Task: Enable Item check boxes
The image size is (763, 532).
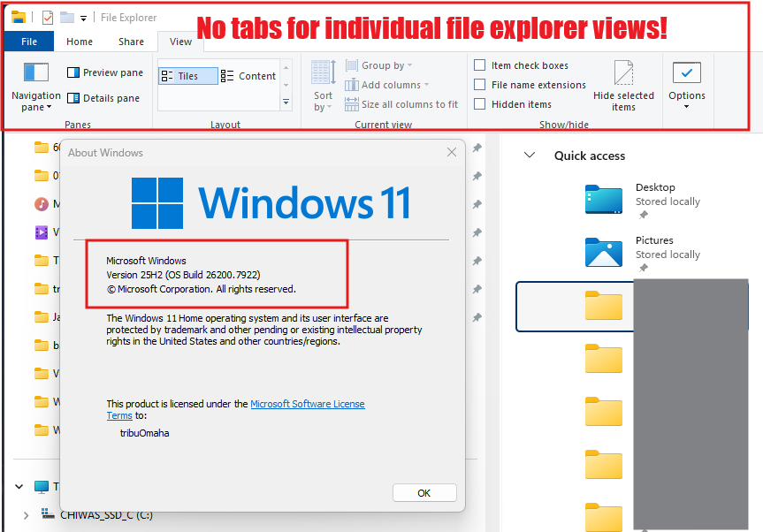Action: click(480, 65)
